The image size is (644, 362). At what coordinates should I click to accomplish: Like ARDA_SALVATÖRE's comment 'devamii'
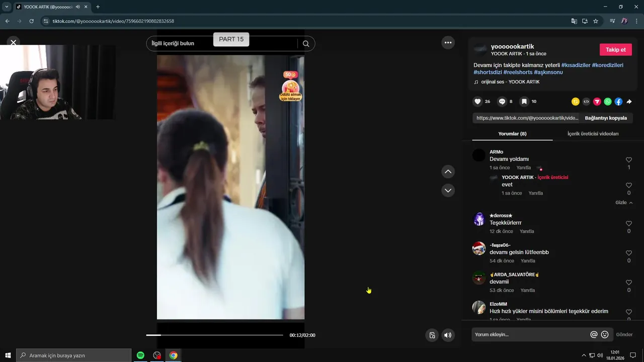pyautogui.click(x=628, y=283)
